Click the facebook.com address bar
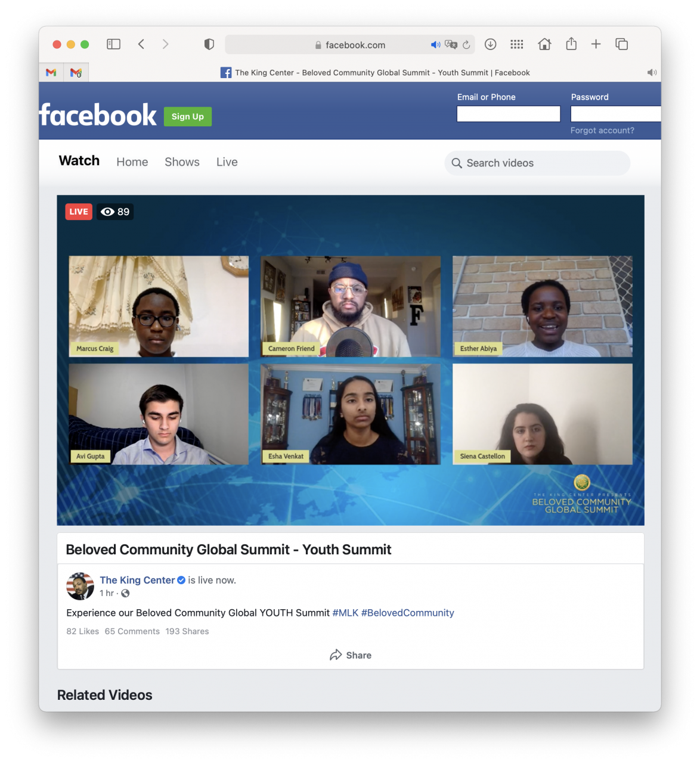The height and width of the screenshot is (763, 700). pos(350,45)
